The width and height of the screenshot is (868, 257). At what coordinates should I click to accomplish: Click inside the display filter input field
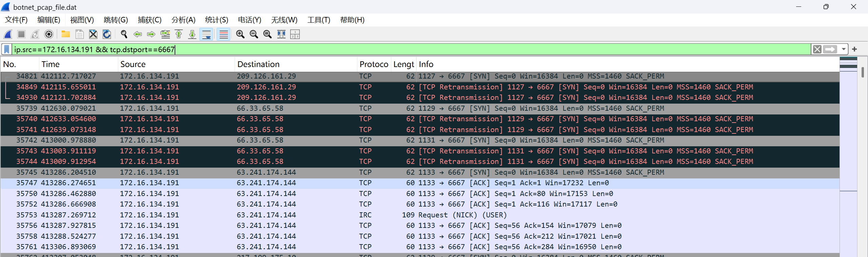412,49
